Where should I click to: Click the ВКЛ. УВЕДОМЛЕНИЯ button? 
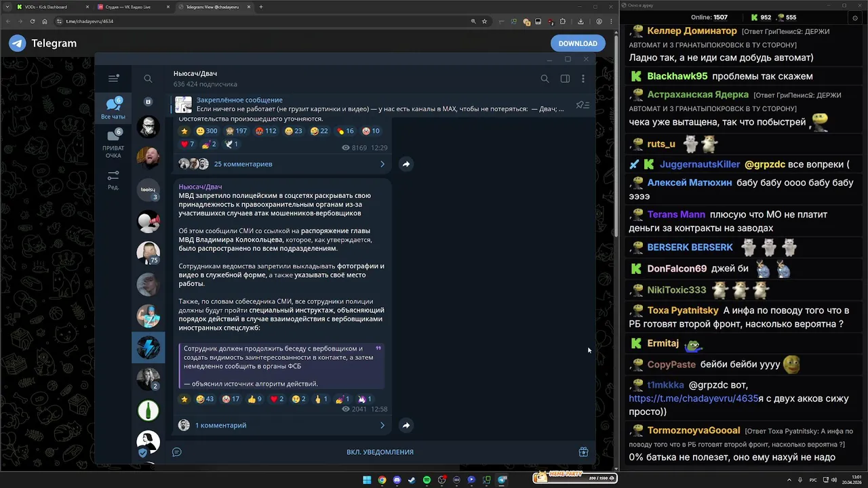click(380, 452)
